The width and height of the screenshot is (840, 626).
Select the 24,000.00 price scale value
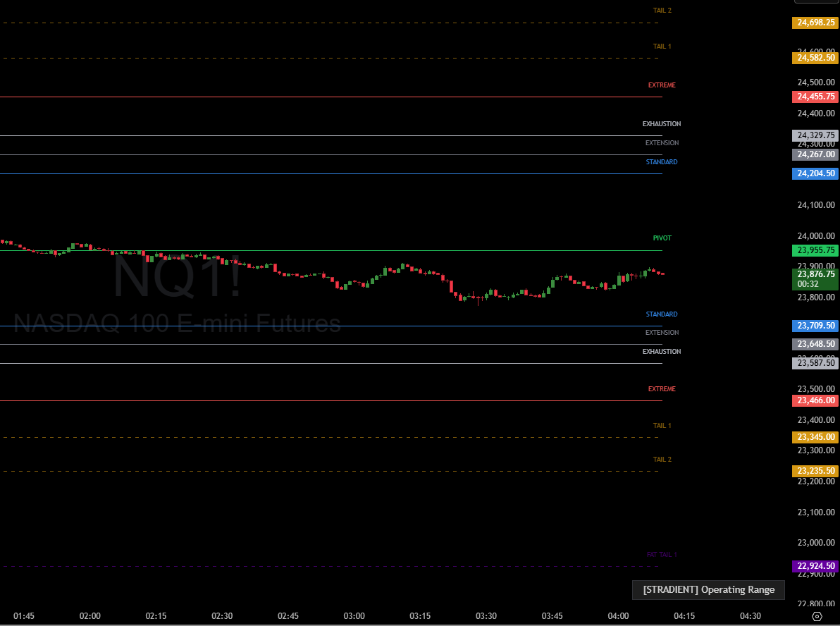(x=816, y=236)
